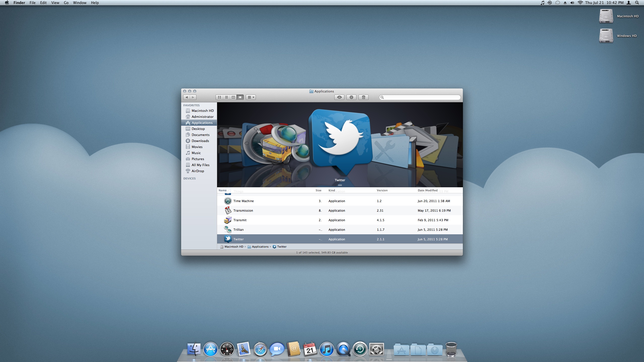The width and height of the screenshot is (644, 362).
Task: Click Macintosh HD in the path bar
Action: click(232, 247)
